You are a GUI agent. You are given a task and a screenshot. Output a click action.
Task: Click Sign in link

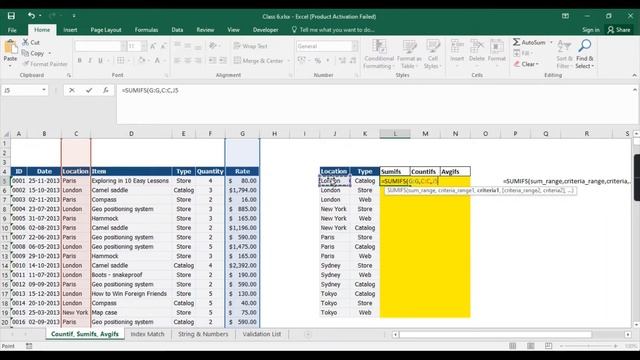[x=591, y=30]
